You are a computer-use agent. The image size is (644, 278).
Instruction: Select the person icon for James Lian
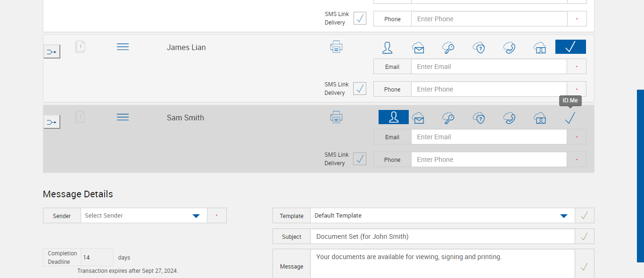(387, 47)
